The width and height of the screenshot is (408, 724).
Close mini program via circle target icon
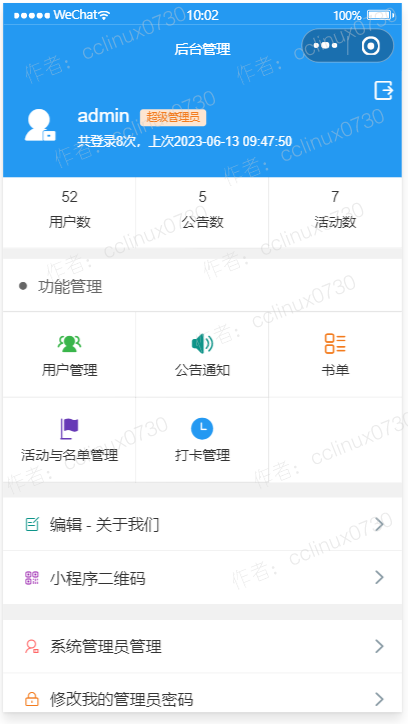click(x=371, y=46)
